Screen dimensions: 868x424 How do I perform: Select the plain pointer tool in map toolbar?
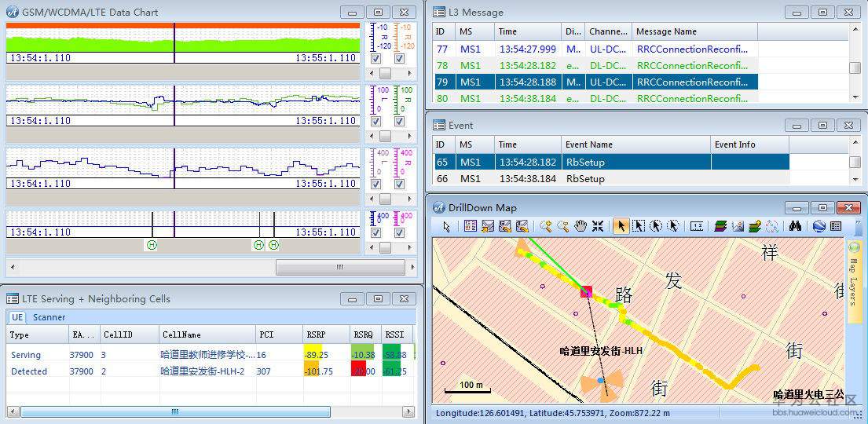447,226
